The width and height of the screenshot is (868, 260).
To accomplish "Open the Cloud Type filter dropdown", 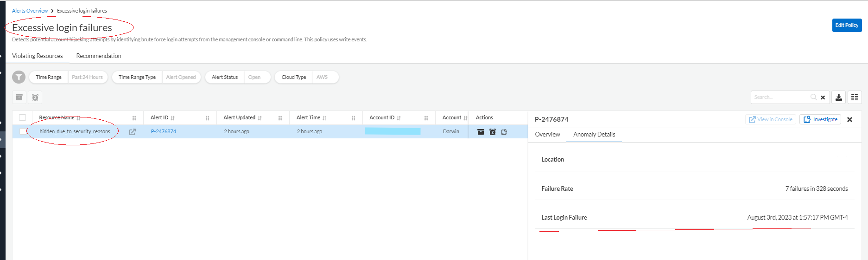I will pyautogui.click(x=307, y=77).
